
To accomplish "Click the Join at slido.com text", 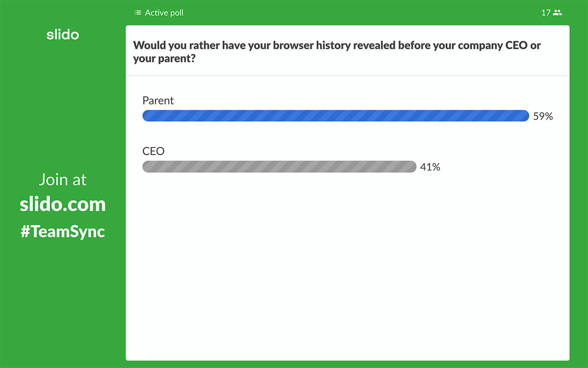I will (x=63, y=192).
